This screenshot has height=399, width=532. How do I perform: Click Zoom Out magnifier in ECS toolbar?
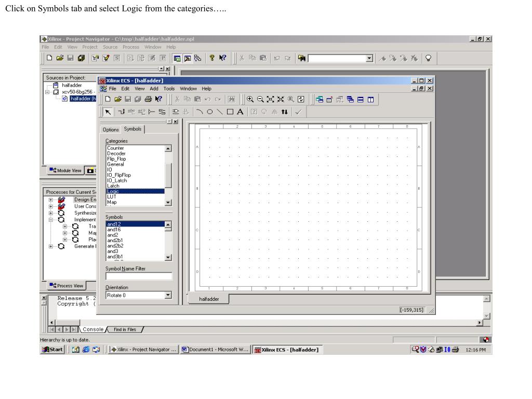260,99
